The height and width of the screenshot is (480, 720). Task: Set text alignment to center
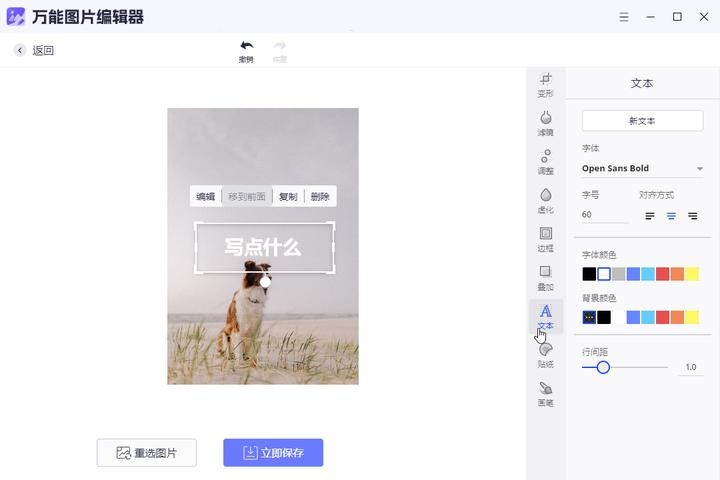coord(671,216)
